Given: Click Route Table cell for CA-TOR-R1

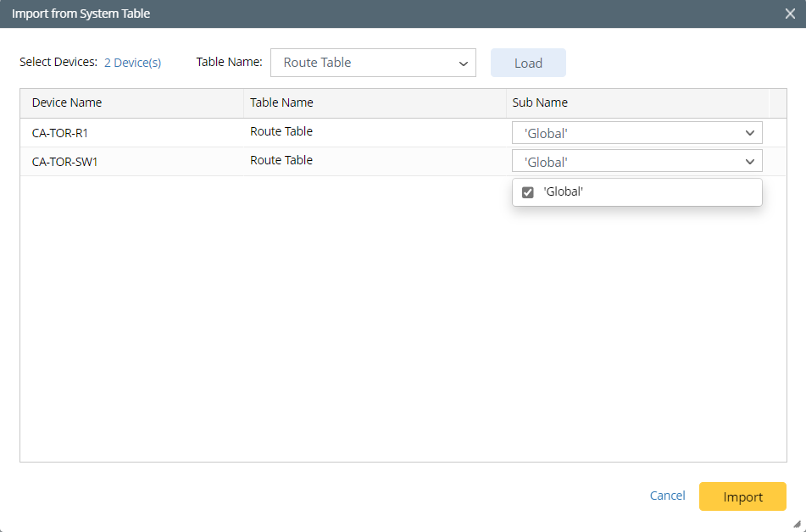Looking at the screenshot, I should coord(281,131).
